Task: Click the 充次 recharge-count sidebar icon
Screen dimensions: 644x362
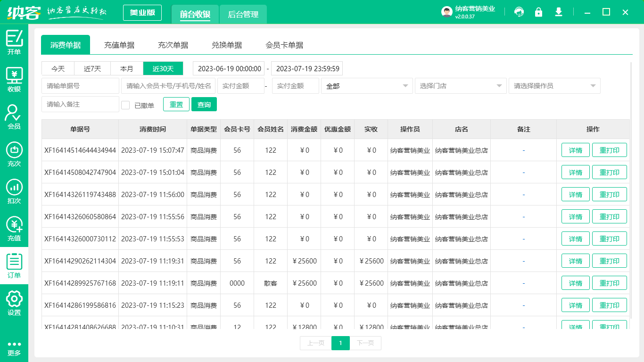Action: pyautogui.click(x=14, y=152)
